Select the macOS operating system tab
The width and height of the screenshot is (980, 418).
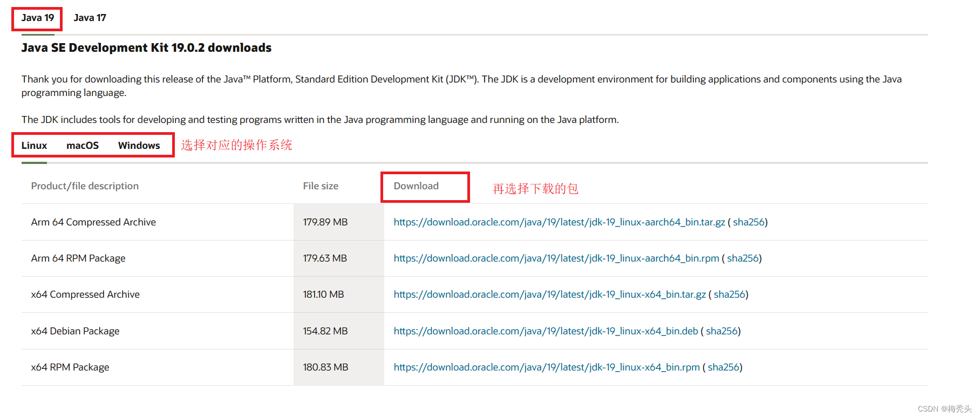pyautogui.click(x=83, y=146)
